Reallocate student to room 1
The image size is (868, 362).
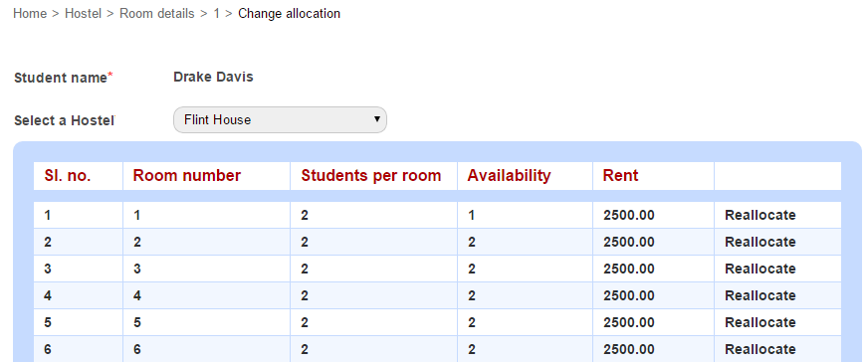click(760, 215)
